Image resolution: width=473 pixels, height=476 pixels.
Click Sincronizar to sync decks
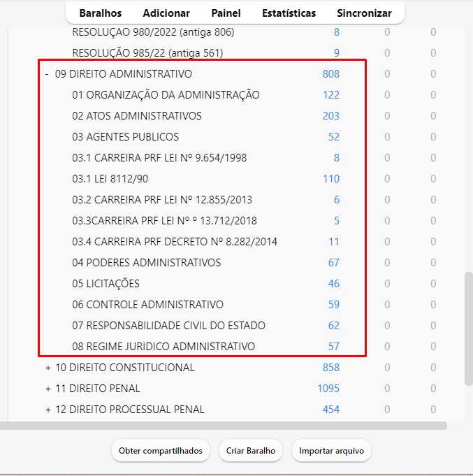364,13
